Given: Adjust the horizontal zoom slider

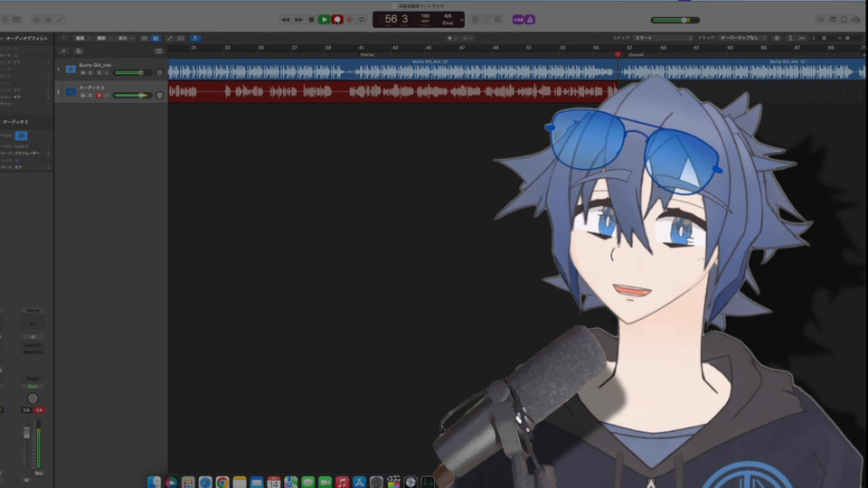Looking at the screenshot, I should [847, 38].
